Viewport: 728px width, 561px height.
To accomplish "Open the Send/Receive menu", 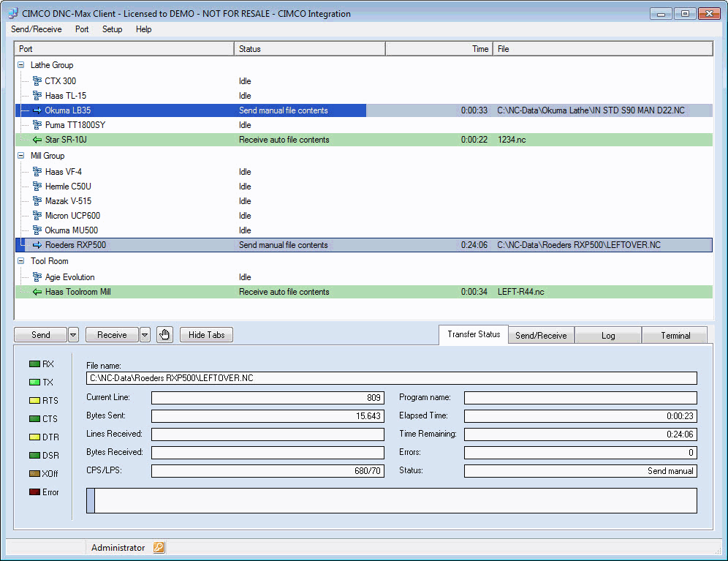I will [x=37, y=29].
